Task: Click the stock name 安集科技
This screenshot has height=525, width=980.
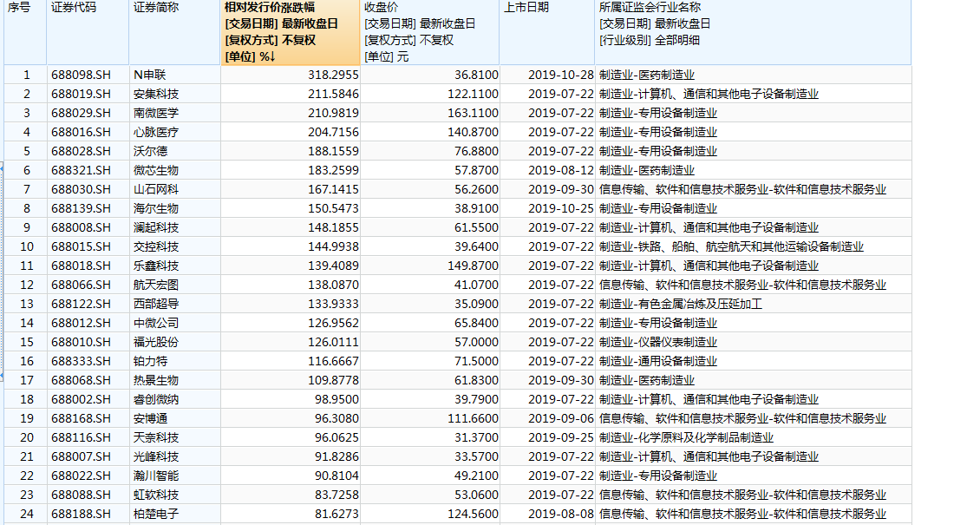Action: click(x=156, y=94)
